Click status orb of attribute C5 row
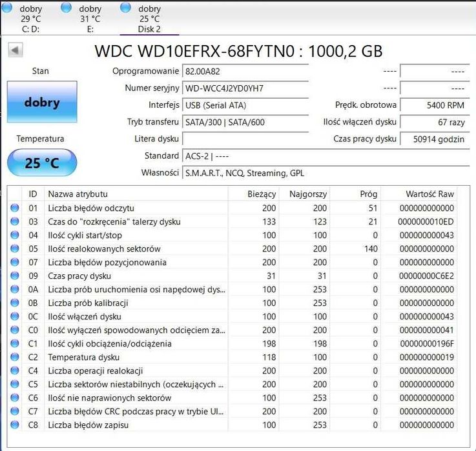Image resolution: width=476 pixels, height=451 pixels. (15, 384)
